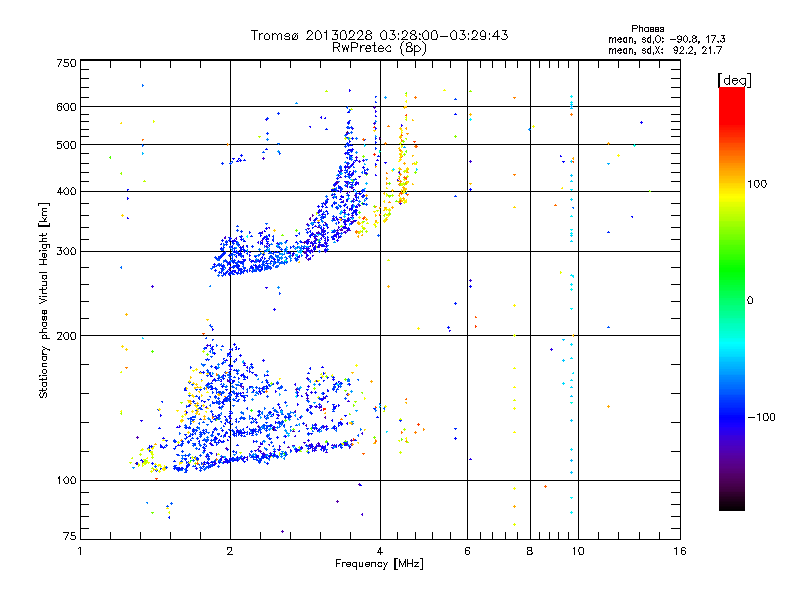800x600 pixels.
Task: Click the '[deg]' colorbar unit label
Action: [734, 80]
